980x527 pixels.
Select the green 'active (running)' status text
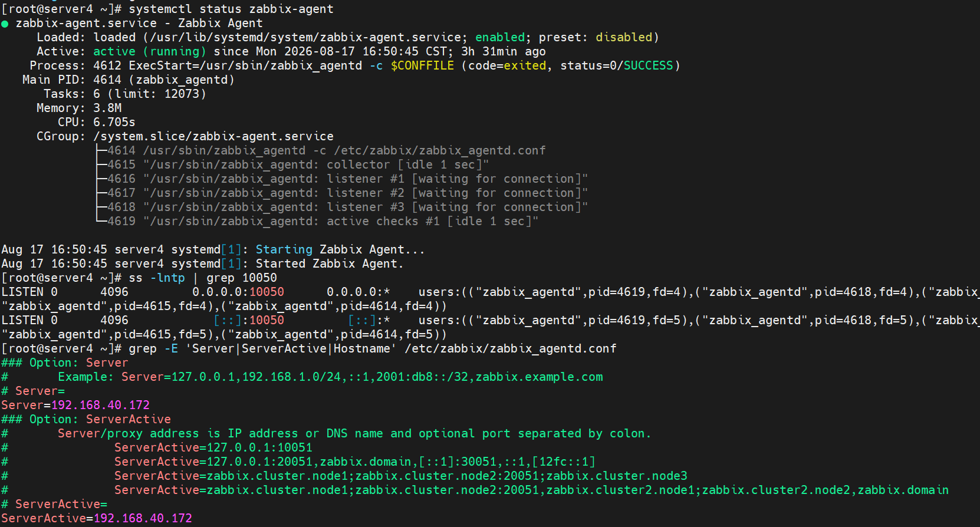tap(150, 51)
